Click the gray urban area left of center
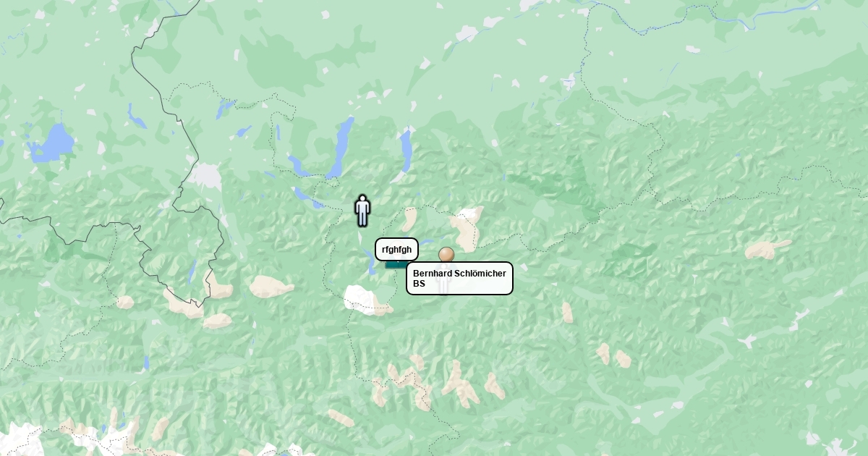The image size is (868, 456). pyautogui.click(x=207, y=177)
